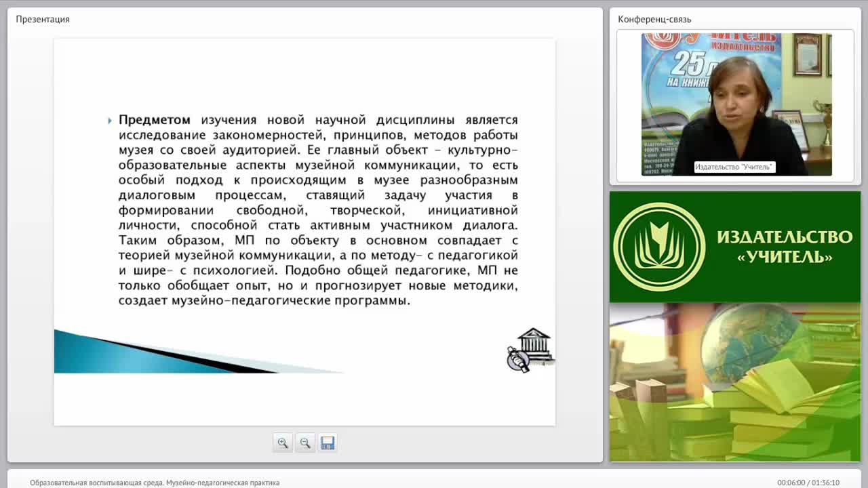Zoom out of the presentation slide
Image resolution: width=868 pixels, height=488 pixels.
305,443
